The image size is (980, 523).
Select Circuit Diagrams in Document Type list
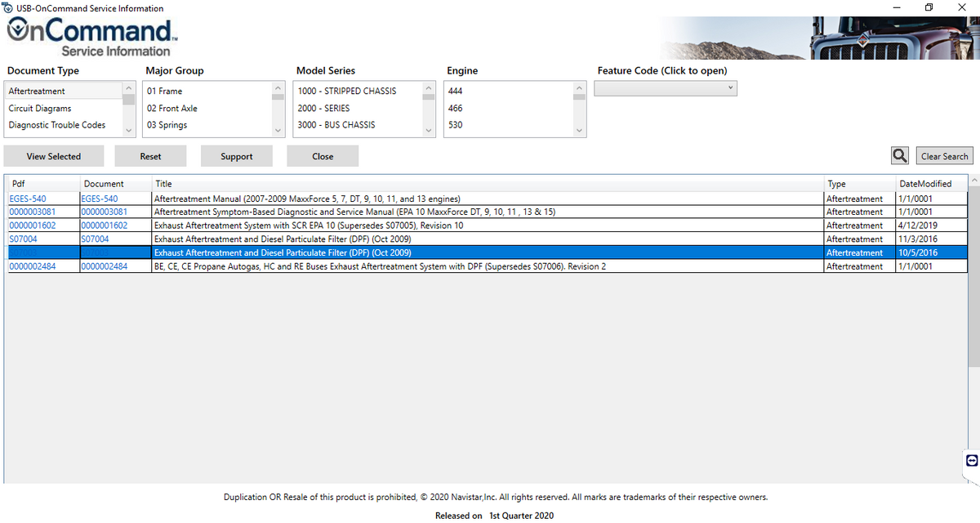pyautogui.click(x=39, y=108)
